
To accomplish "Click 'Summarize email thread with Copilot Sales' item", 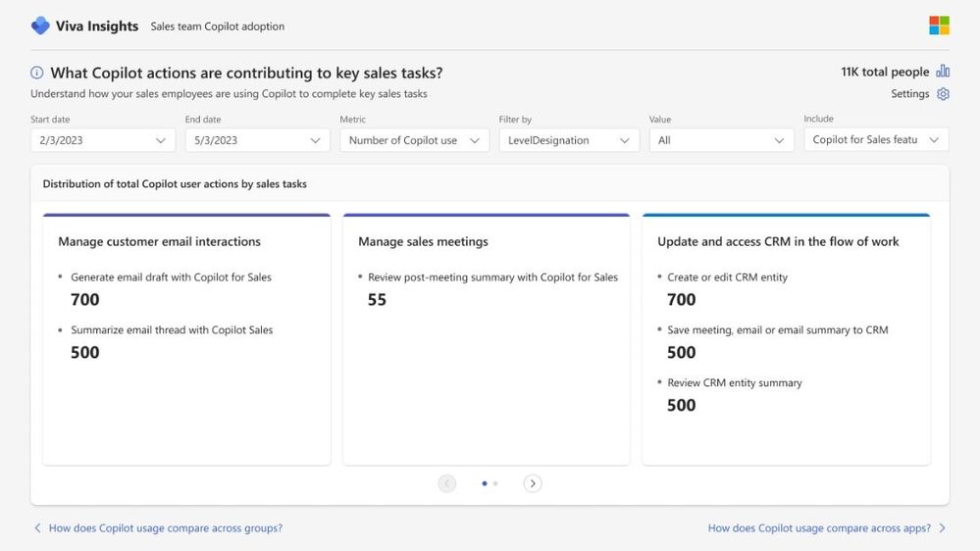I will point(172,329).
